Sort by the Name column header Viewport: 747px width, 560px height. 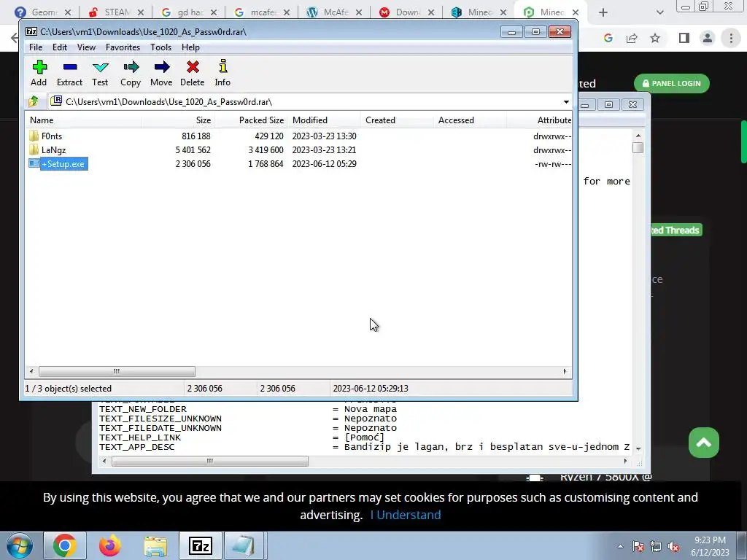84,120
